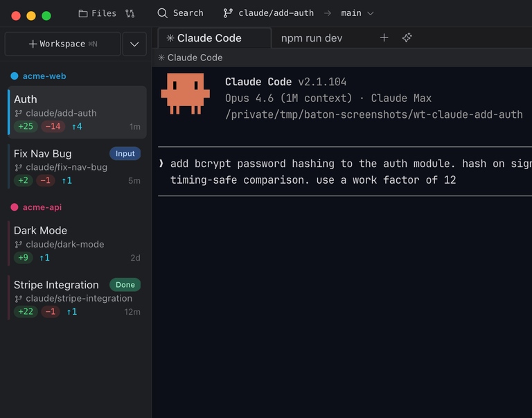Click the claude/dark-mode branch label
532x418 pixels.
click(65, 244)
